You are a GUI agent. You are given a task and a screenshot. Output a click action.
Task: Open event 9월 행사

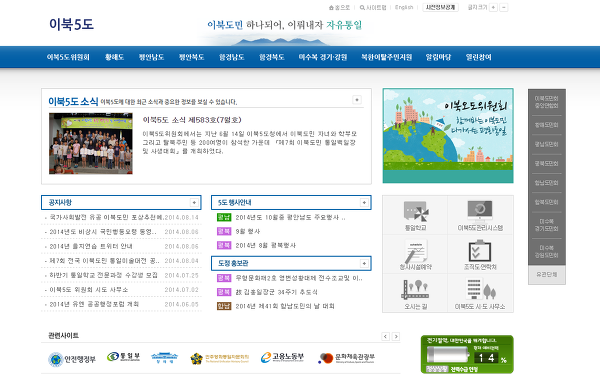tap(248, 231)
